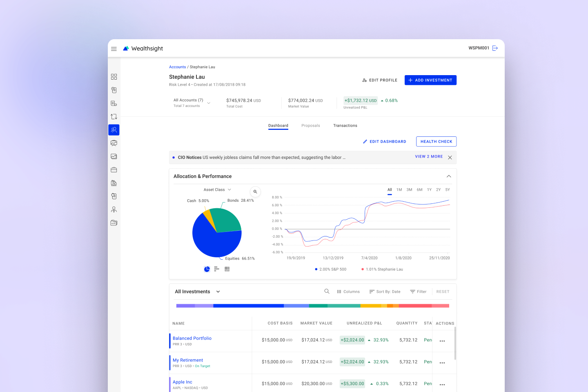Click the dark blue allocation bar segment
The width and height of the screenshot is (588, 392).
point(248,306)
